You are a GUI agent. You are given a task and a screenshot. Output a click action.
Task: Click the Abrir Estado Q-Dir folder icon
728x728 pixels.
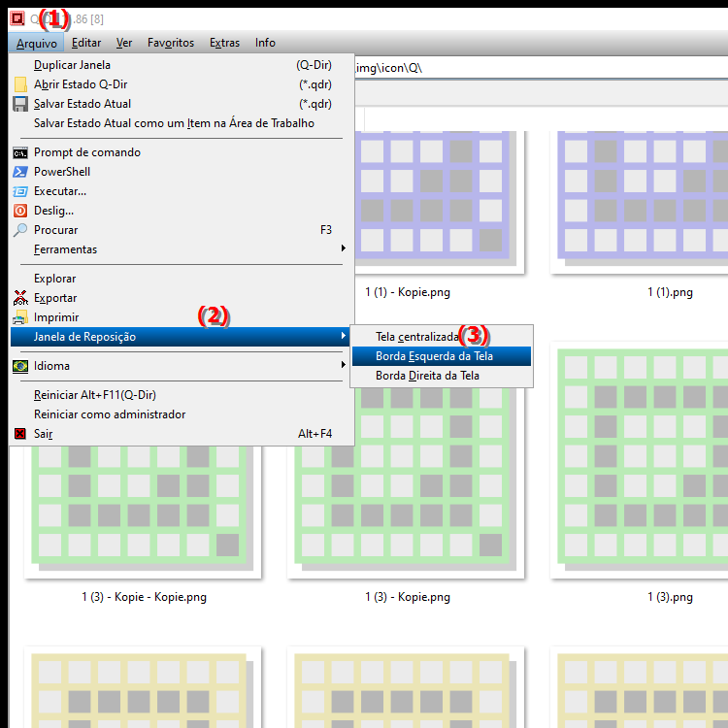(x=20, y=84)
